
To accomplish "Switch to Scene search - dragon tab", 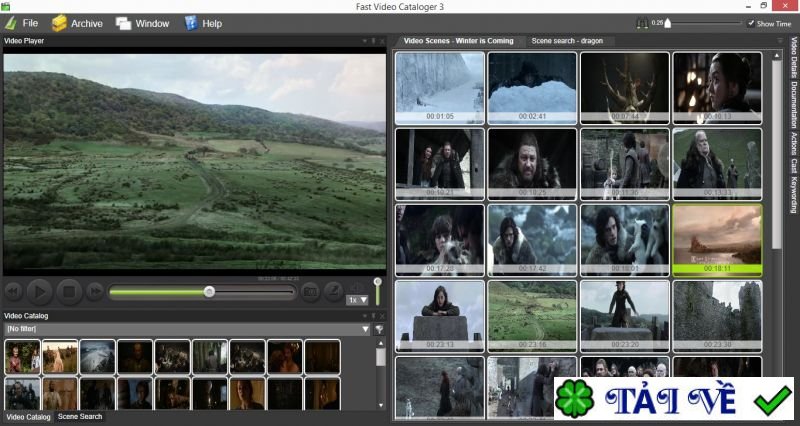I will [x=567, y=41].
